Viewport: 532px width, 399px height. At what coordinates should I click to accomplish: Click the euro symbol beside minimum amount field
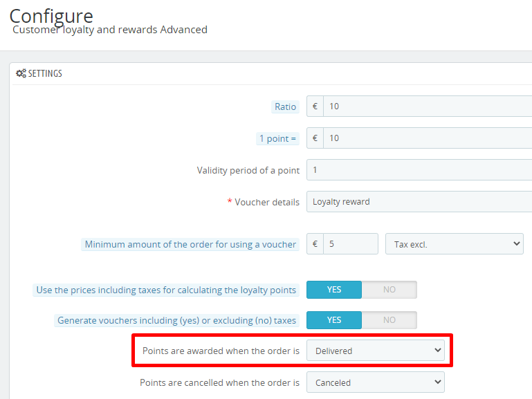(315, 244)
